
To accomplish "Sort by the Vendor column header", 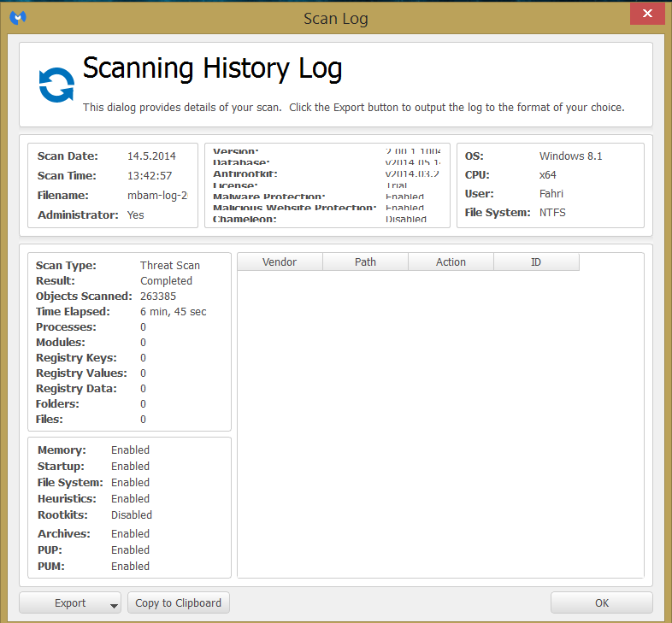I will pyautogui.click(x=280, y=262).
